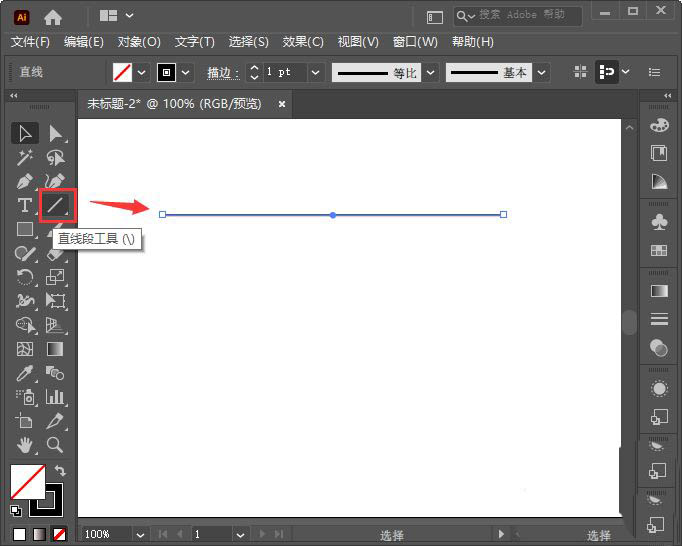
Task: Open the stroke color dropdown arrow
Action: coord(186,72)
